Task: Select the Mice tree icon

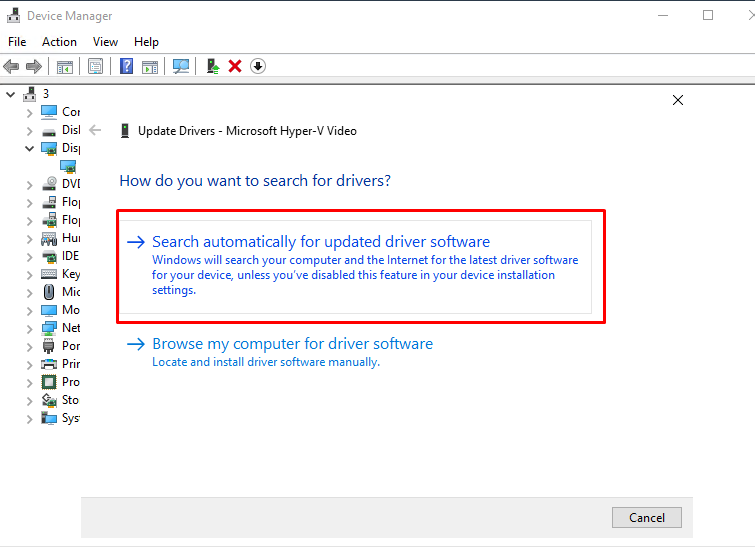Action: [49, 292]
